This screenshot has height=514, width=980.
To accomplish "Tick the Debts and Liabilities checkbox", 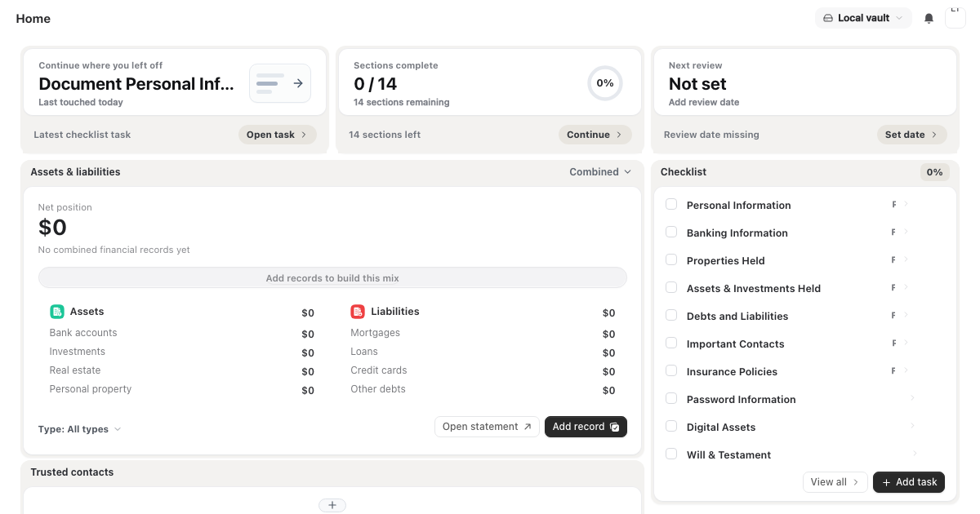I will [x=671, y=316].
